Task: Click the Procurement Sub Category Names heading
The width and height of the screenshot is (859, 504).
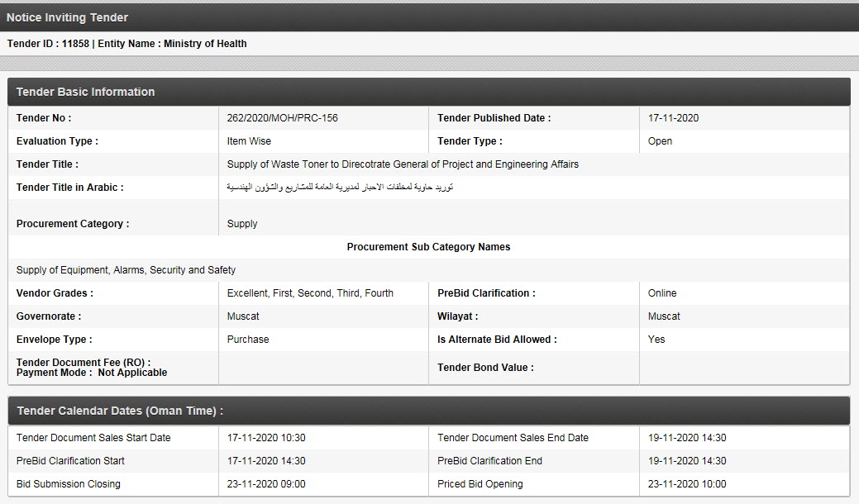Action: tap(428, 247)
